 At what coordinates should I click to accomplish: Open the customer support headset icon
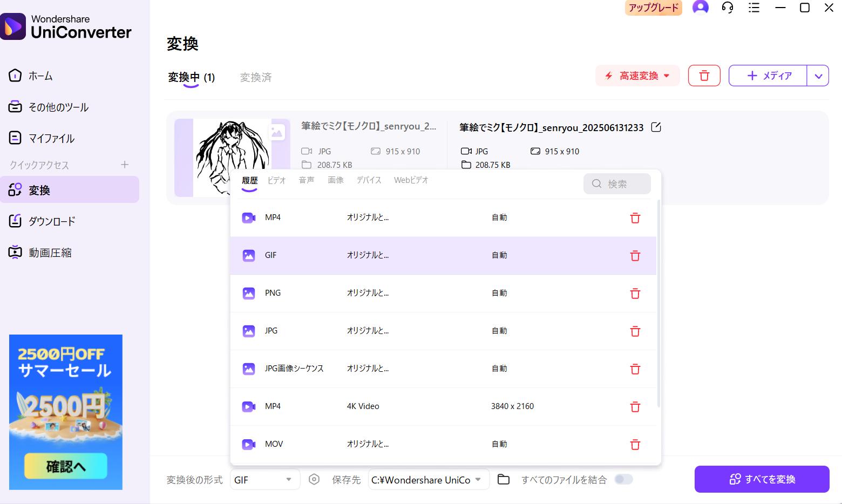click(728, 8)
